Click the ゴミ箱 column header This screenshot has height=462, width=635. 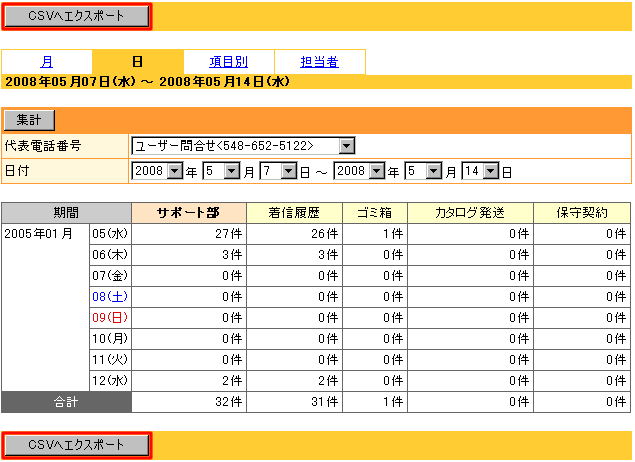[x=371, y=212]
